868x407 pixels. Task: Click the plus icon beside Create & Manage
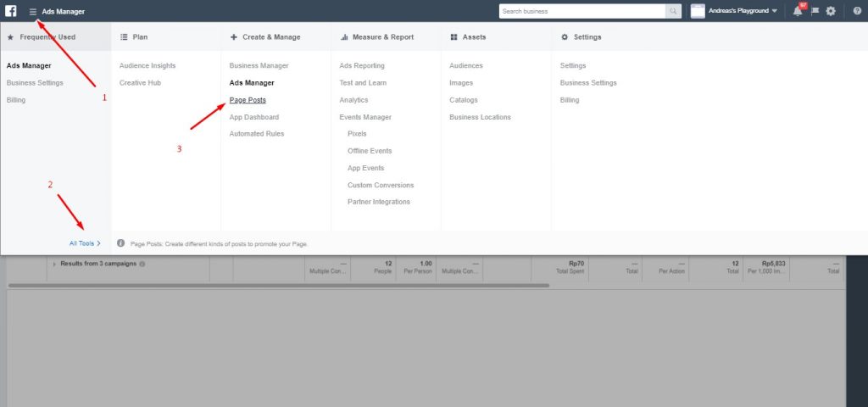pos(234,37)
